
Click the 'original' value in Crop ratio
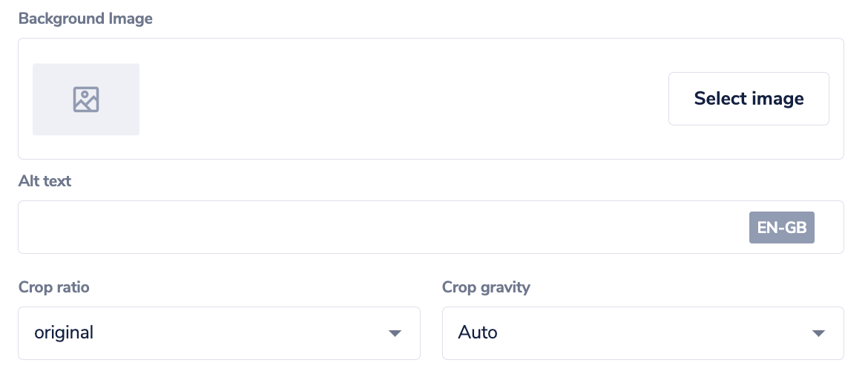tap(64, 333)
